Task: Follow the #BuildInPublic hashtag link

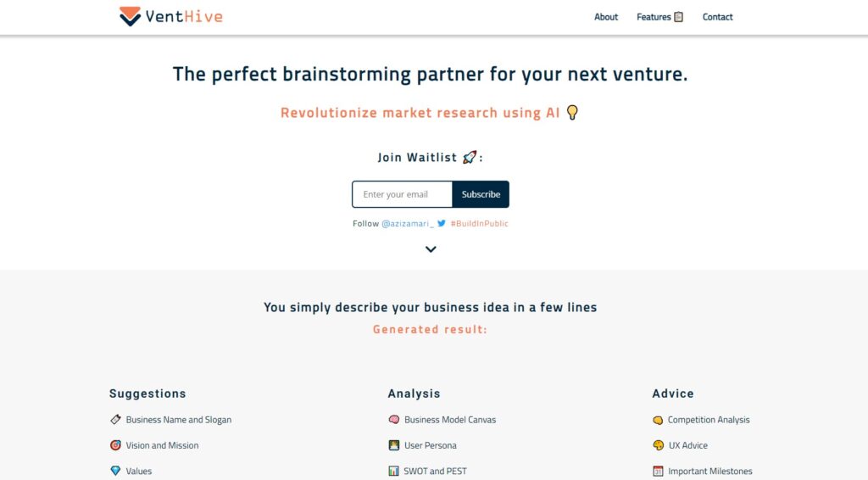Action: [x=480, y=224]
